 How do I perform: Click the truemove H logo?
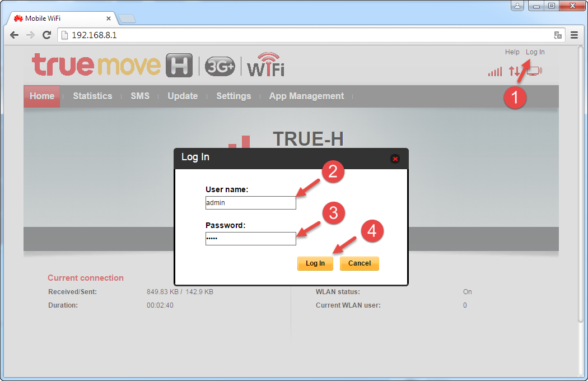[x=113, y=65]
